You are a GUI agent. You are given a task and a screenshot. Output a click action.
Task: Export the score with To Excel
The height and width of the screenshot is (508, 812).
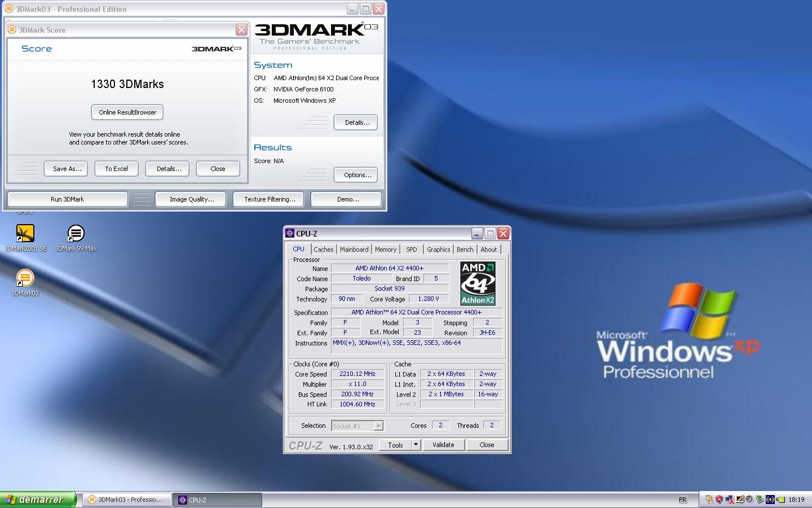coord(116,169)
